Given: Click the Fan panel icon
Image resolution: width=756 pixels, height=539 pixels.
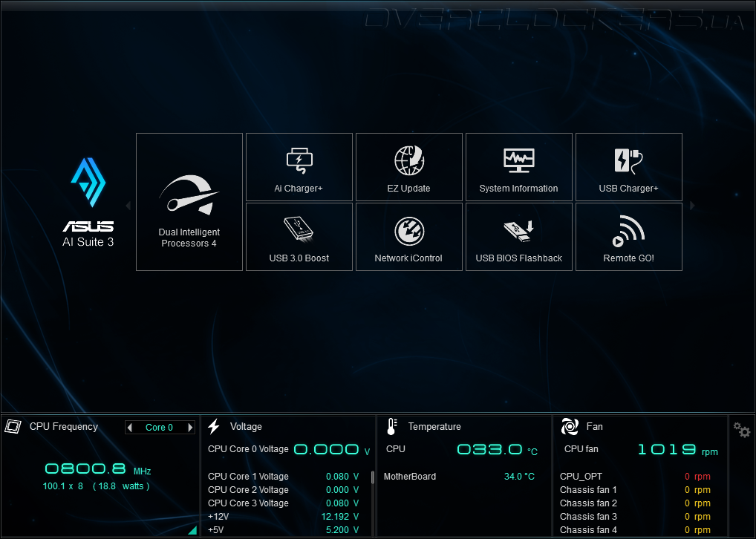Looking at the screenshot, I should point(570,427).
